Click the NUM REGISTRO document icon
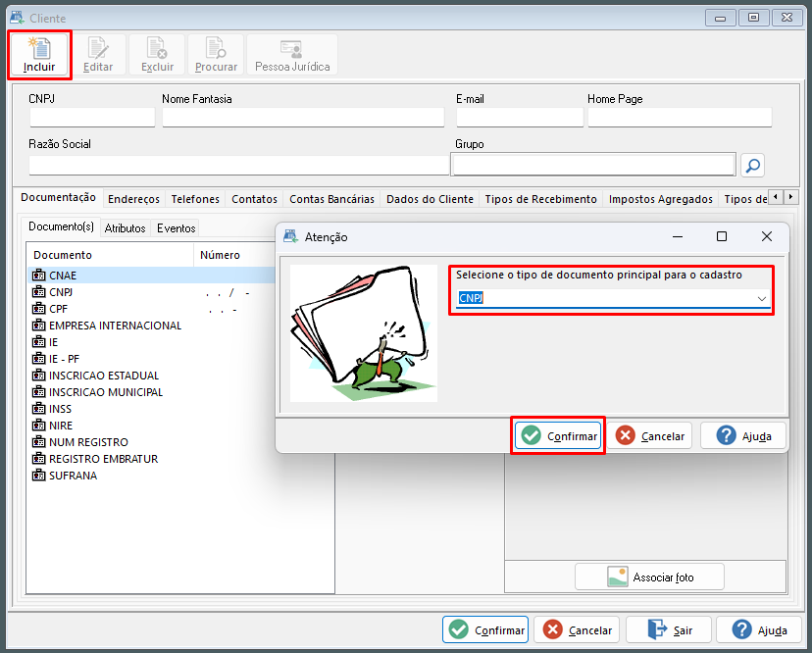Image resolution: width=812 pixels, height=653 pixels. coord(39,442)
